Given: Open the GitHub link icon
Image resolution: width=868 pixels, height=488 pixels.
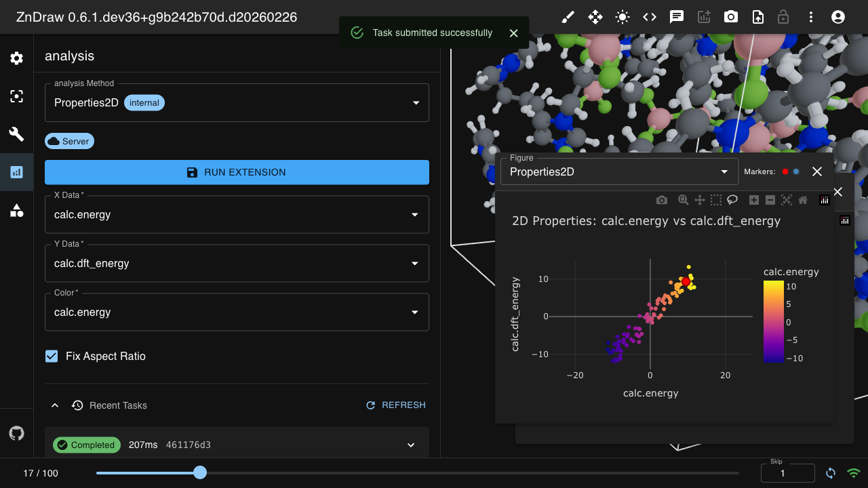Looking at the screenshot, I should tap(16, 432).
